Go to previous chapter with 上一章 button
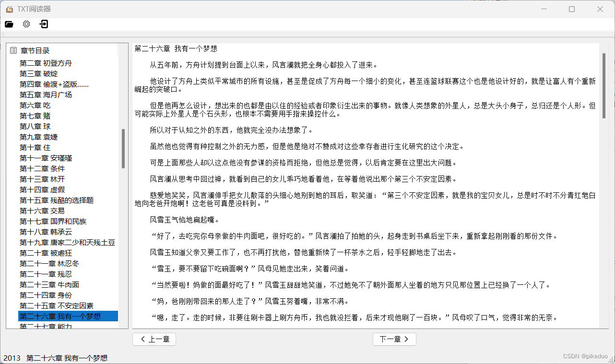615x364 pixels. coord(154,339)
